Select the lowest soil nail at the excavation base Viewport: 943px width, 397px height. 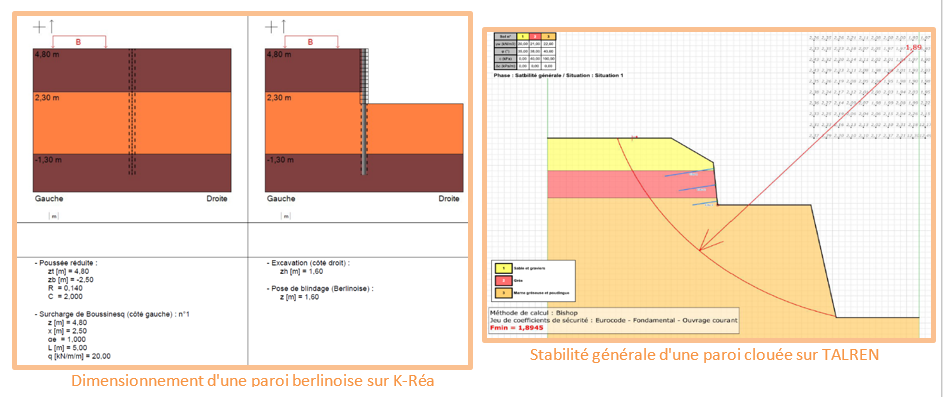[x=705, y=204]
